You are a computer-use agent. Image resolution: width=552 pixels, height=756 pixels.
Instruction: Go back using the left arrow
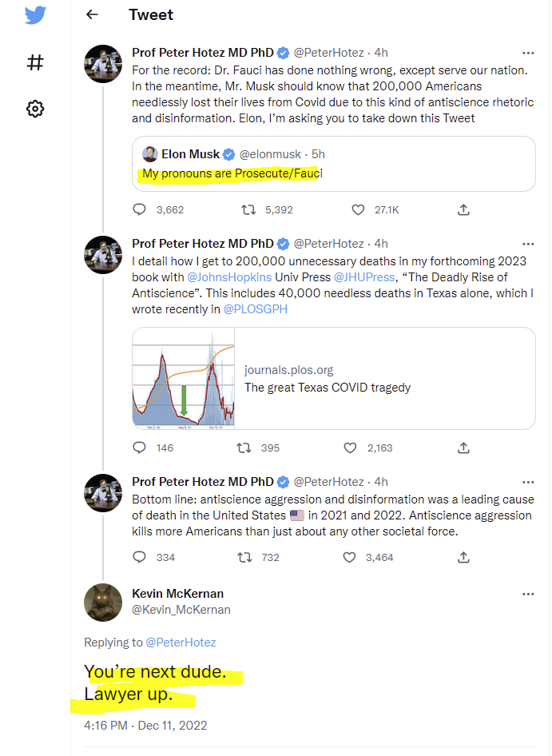92,14
